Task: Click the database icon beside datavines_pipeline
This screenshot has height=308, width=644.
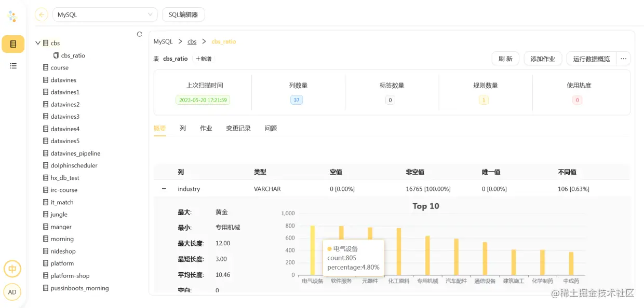Action: [x=46, y=153]
